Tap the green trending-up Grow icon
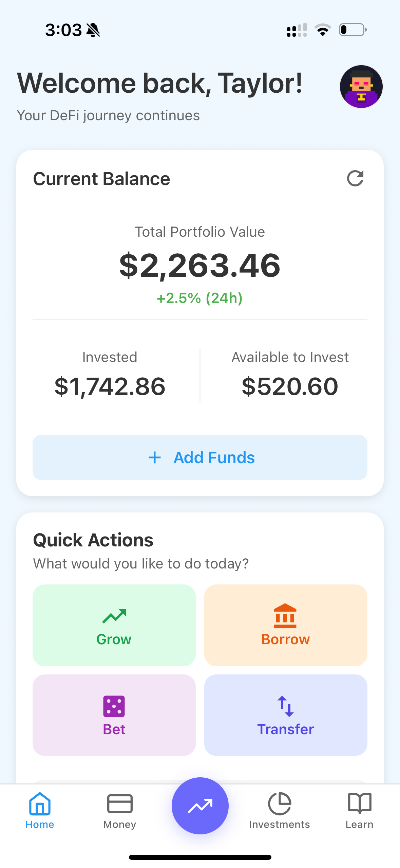This screenshot has height=868, width=400. tap(114, 616)
